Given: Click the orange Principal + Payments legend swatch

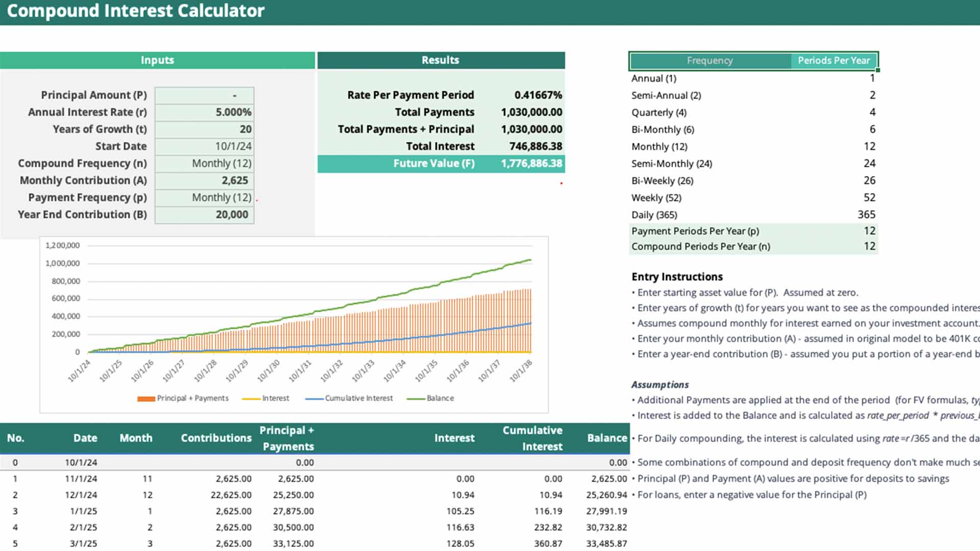Looking at the screenshot, I should pyautogui.click(x=146, y=398).
